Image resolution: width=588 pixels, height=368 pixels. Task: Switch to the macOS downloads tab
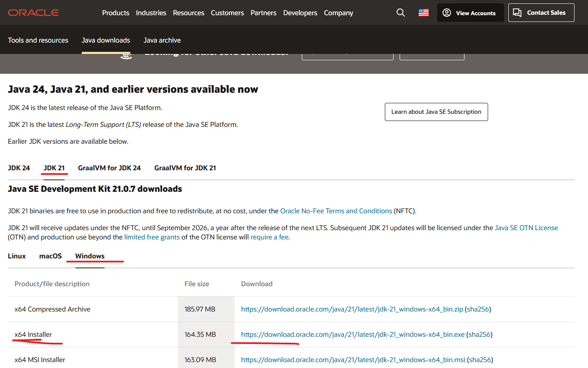pos(50,256)
